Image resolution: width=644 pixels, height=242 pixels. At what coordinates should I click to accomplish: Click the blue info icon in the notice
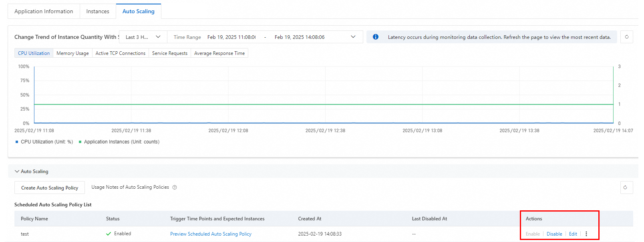[375, 37]
